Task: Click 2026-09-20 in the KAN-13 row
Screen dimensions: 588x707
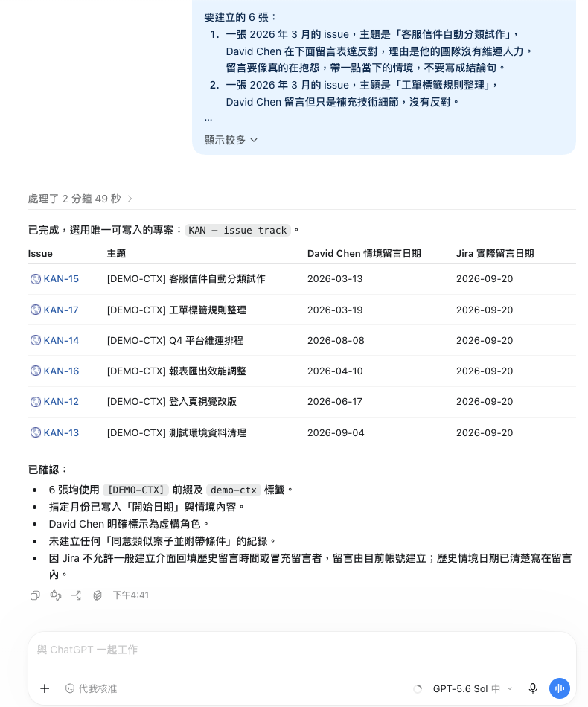Action: [x=485, y=433]
